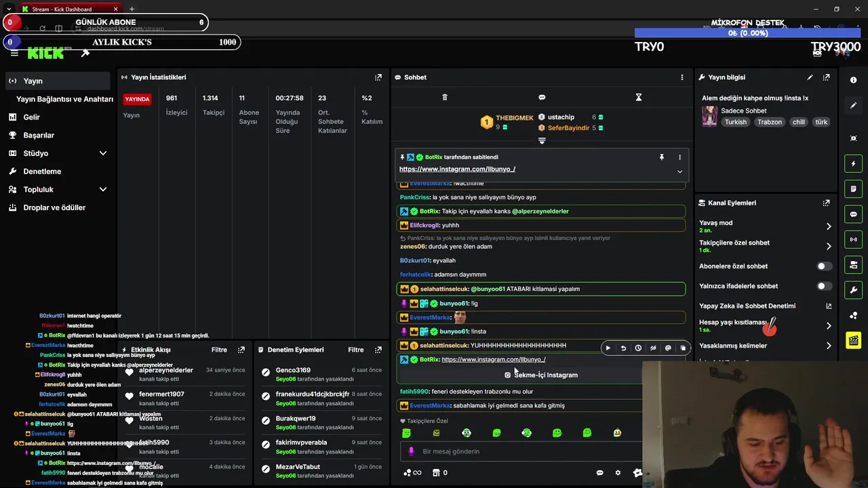This screenshot has height=488, width=868.
Task: Open Hesap yaşı kısıtlaması arrow
Action: click(829, 326)
